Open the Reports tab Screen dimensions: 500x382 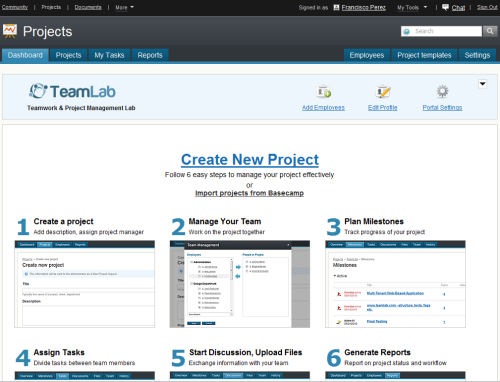click(150, 55)
